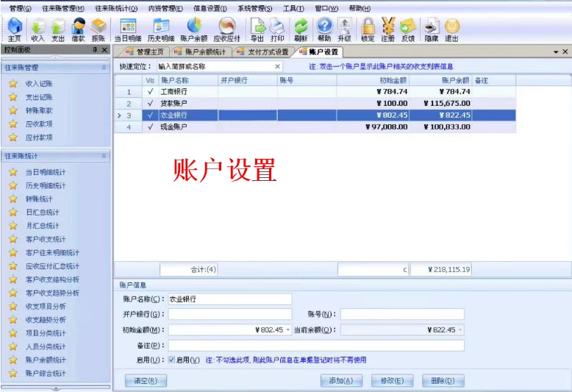Click the 账号 input field

tap(402, 314)
